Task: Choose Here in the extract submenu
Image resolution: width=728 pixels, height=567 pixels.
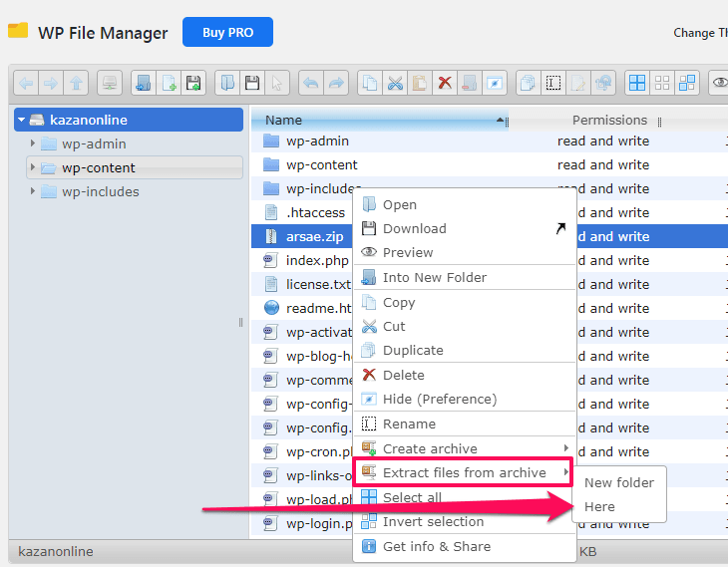Action: point(619,506)
